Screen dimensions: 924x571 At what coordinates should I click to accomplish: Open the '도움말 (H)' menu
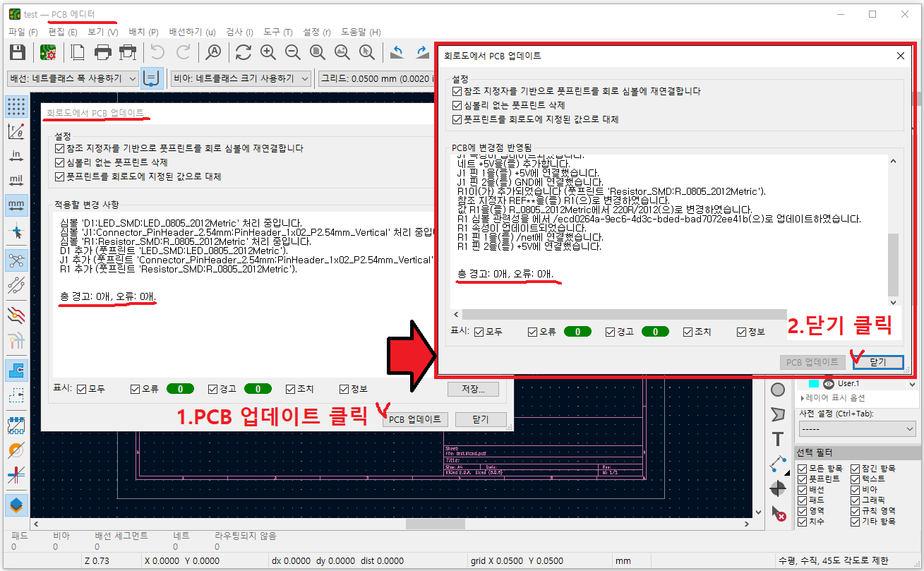[x=361, y=32]
